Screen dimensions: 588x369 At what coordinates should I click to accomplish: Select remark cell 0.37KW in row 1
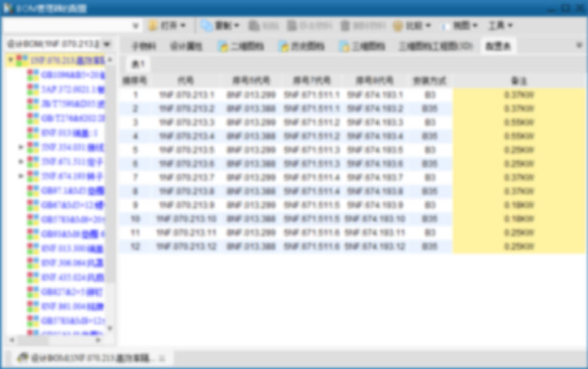tap(519, 94)
